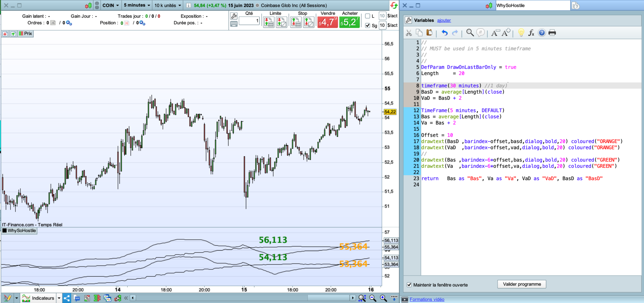Click the Prix label tab on chart
Viewport: 644px width, 303px height.
point(25,34)
